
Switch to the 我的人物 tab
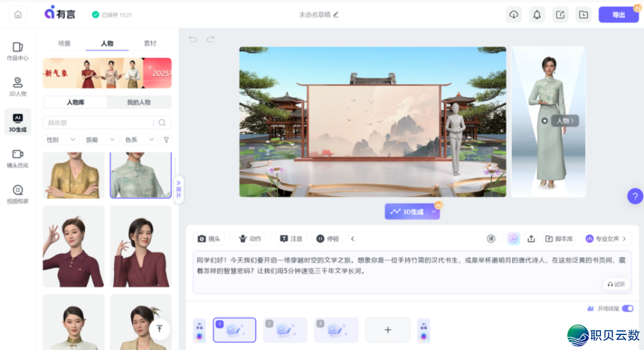pos(140,102)
